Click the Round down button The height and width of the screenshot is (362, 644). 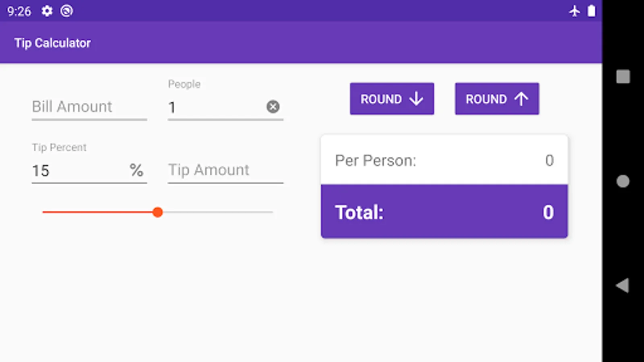[392, 99]
